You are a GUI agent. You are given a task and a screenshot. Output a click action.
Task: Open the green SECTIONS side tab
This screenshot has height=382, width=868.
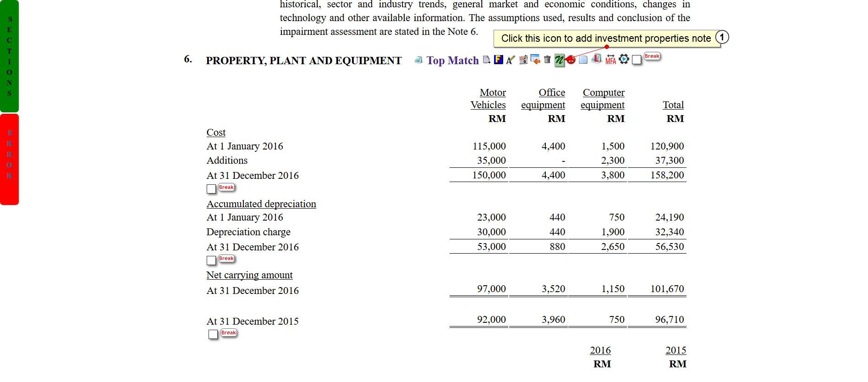tap(9, 56)
